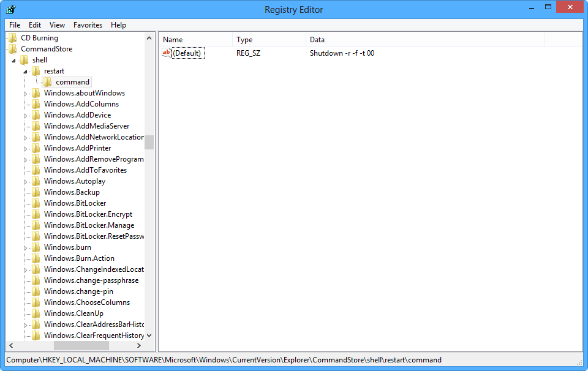
Task: Click the REG_SZ type cell
Action: pos(248,53)
